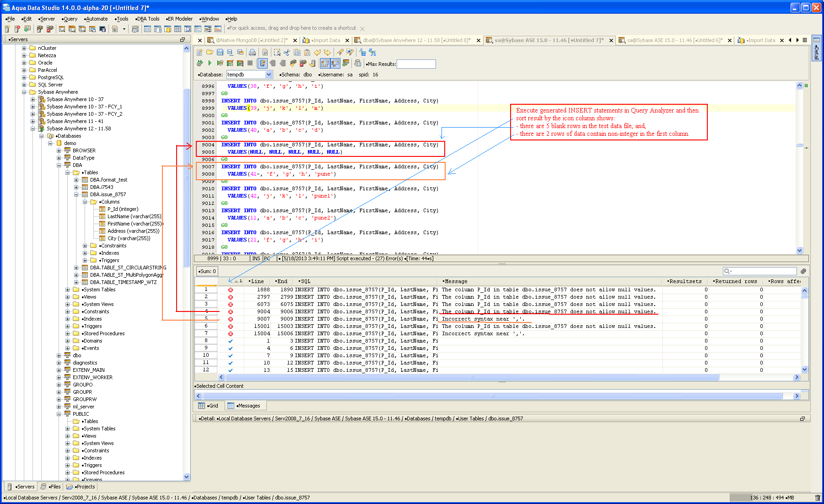This screenshot has height=504, width=824.
Task: Expand the dbo schema node
Action: (59, 355)
